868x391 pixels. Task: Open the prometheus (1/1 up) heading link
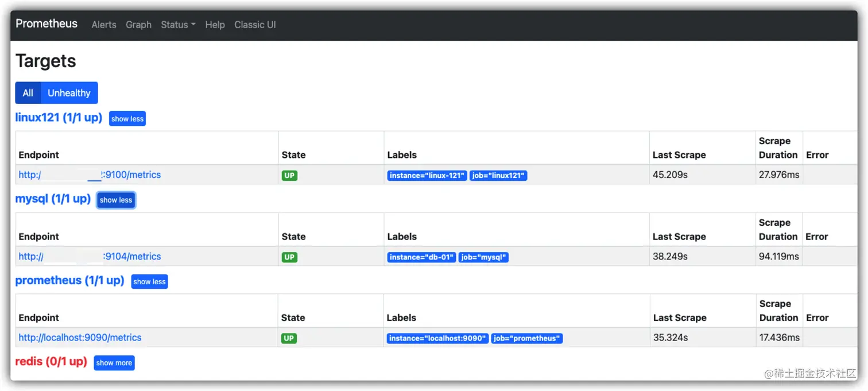(x=69, y=281)
